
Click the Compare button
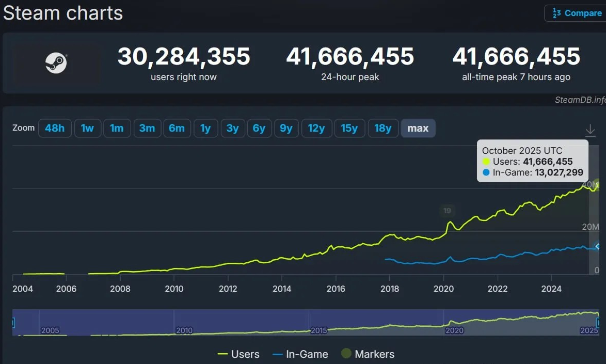pyautogui.click(x=576, y=13)
